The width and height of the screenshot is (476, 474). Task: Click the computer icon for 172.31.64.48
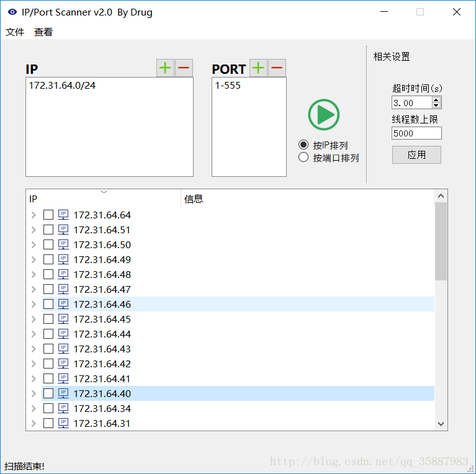click(x=63, y=274)
